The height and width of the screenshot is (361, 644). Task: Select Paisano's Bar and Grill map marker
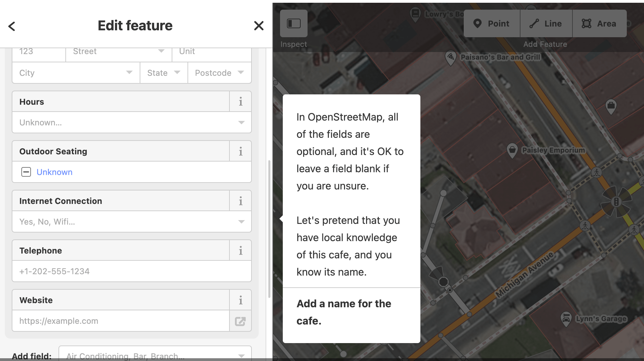click(x=451, y=58)
